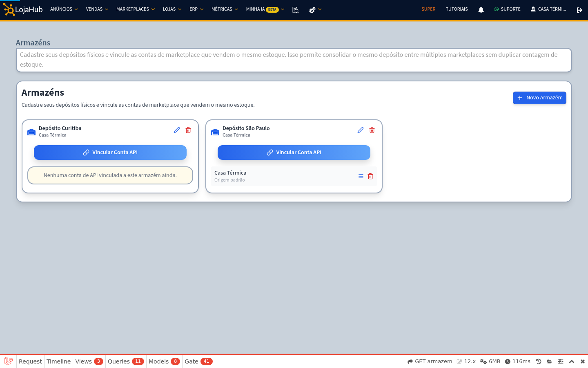Image resolution: width=588 pixels, height=368 pixels.
Task: Switch to debugbar Views tab
Action: click(89, 361)
